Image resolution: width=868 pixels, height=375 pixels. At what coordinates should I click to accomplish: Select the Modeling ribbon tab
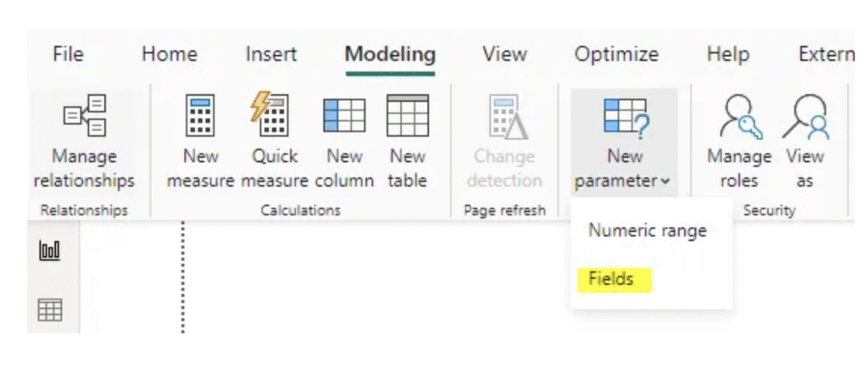pyautogui.click(x=390, y=54)
